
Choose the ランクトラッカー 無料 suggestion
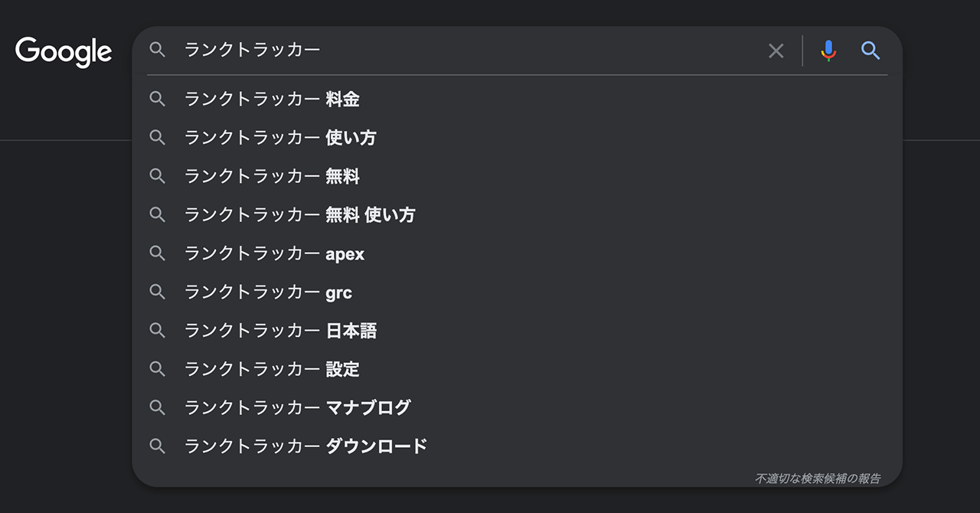tap(272, 176)
